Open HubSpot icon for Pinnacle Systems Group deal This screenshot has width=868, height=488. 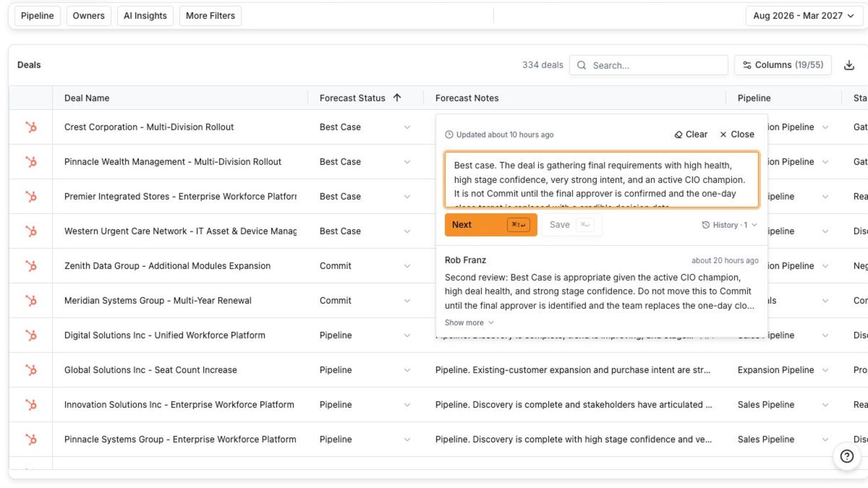[31, 439]
